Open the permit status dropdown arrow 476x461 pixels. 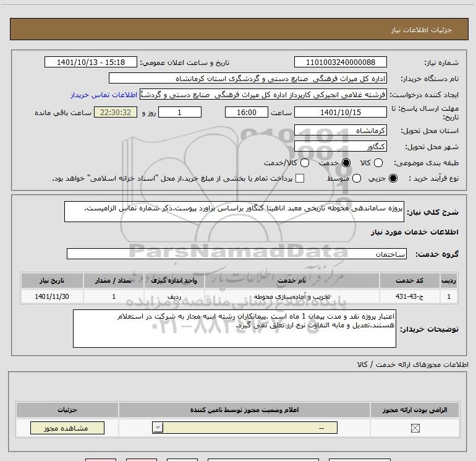tap(158, 428)
